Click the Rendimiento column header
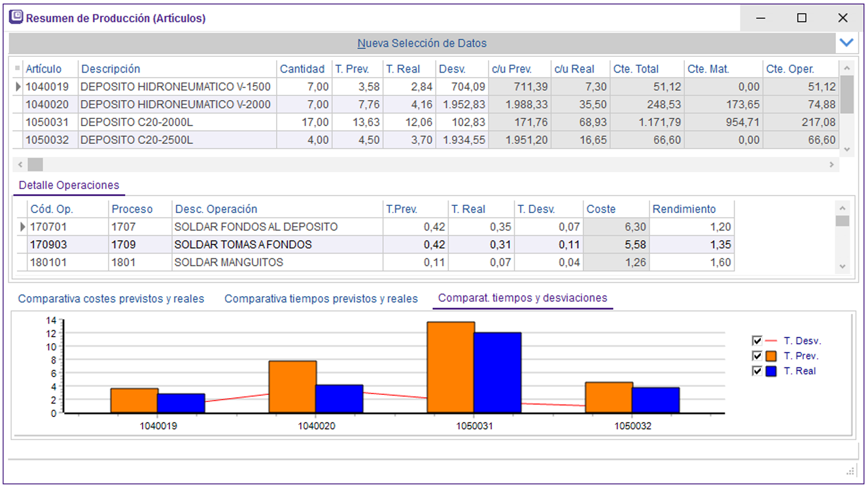Image resolution: width=868 pixels, height=487 pixels. [x=684, y=209]
